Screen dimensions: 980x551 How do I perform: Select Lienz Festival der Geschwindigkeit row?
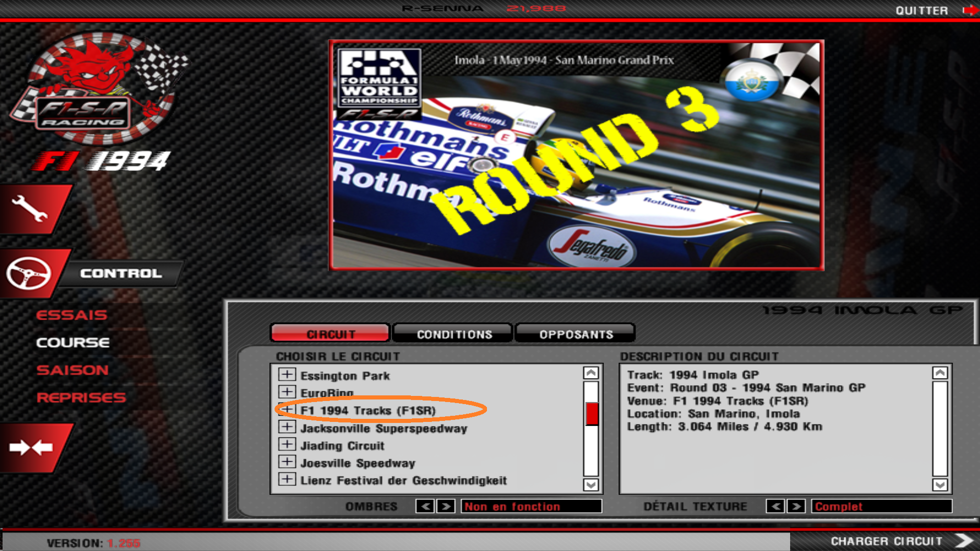(x=403, y=481)
